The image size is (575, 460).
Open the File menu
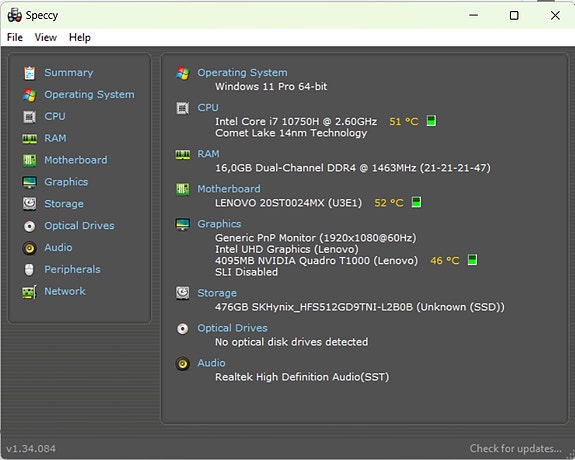click(x=15, y=37)
